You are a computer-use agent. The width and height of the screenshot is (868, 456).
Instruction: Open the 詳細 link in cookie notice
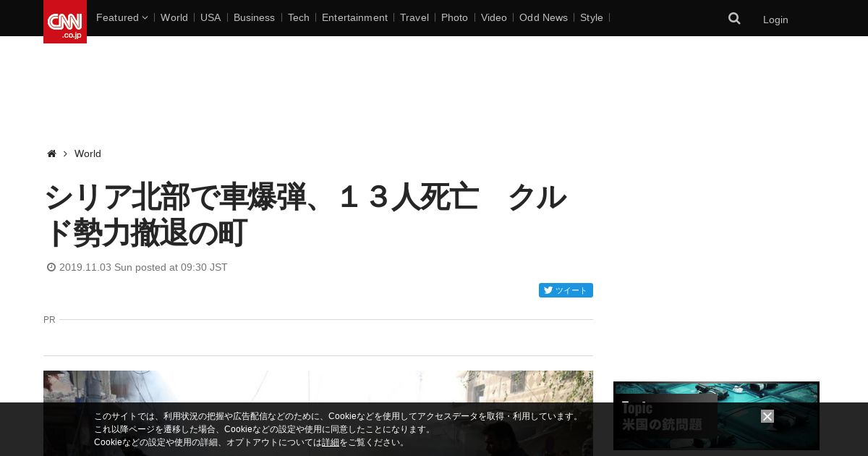point(331,442)
